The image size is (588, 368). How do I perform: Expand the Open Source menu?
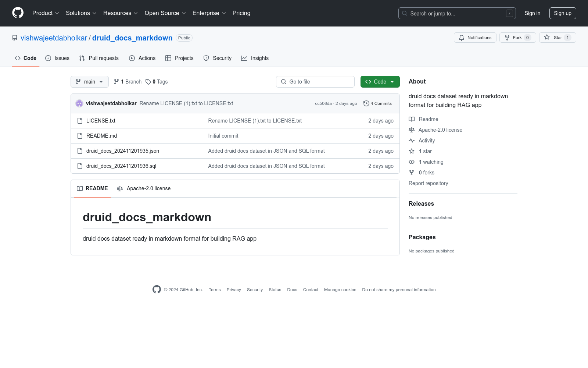pyautogui.click(x=165, y=13)
